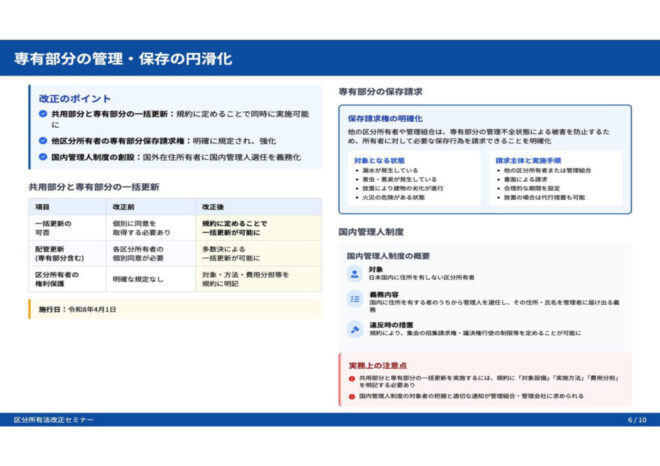Image resolution: width=660 pixels, height=466 pixels.
Task: Click the 対象となる状態 box heading
Action: tap(379, 159)
